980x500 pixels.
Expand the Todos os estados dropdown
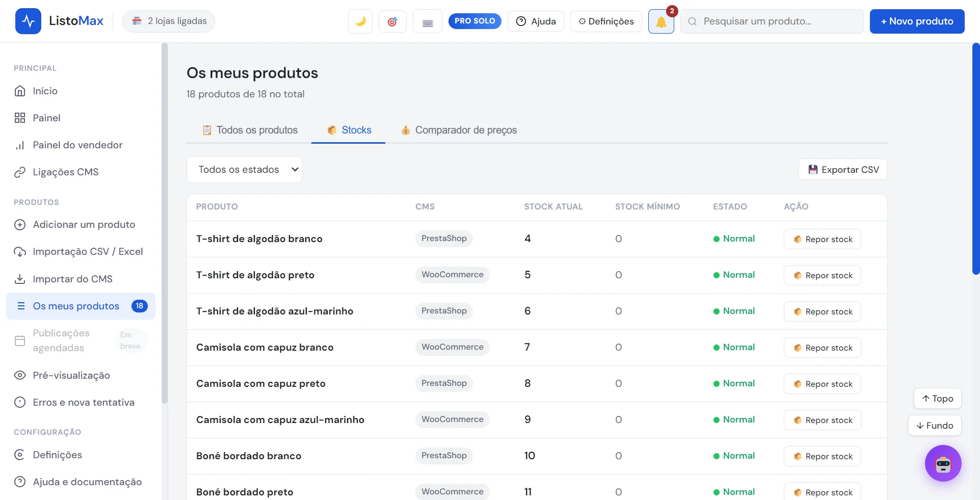244,169
